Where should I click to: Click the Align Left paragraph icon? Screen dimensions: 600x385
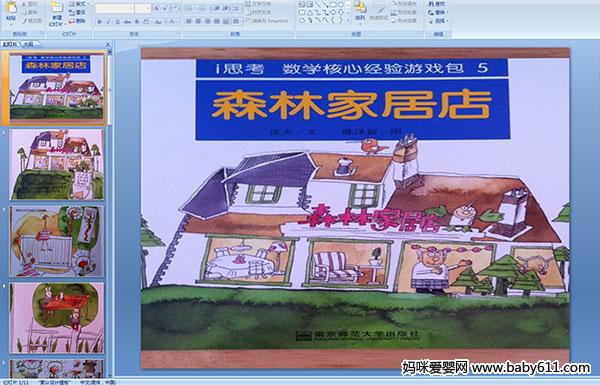[189, 21]
